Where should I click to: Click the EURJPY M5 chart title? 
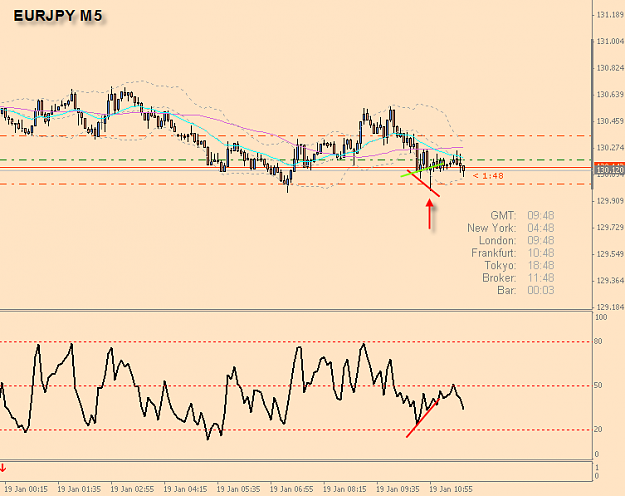pos(58,16)
